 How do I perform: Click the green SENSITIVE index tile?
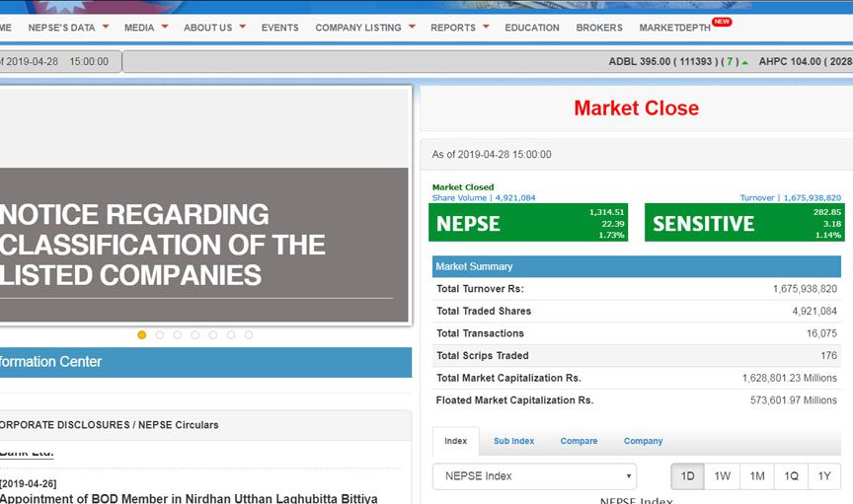coord(744,223)
